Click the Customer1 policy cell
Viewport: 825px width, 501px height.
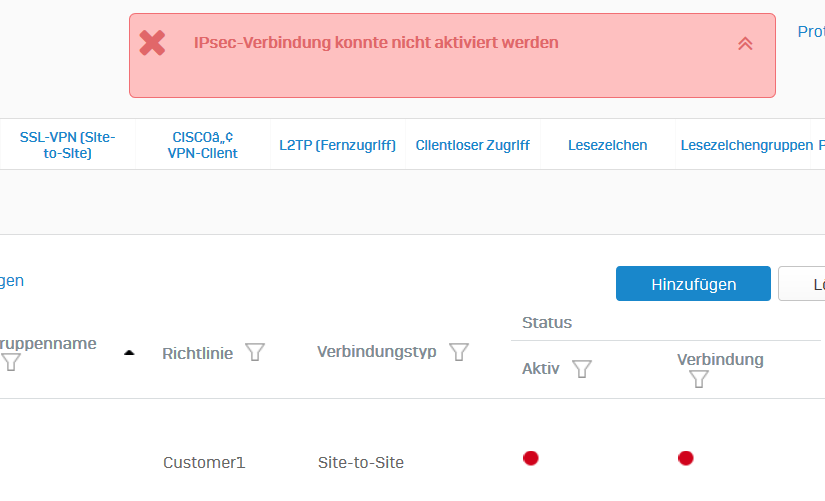204,463
